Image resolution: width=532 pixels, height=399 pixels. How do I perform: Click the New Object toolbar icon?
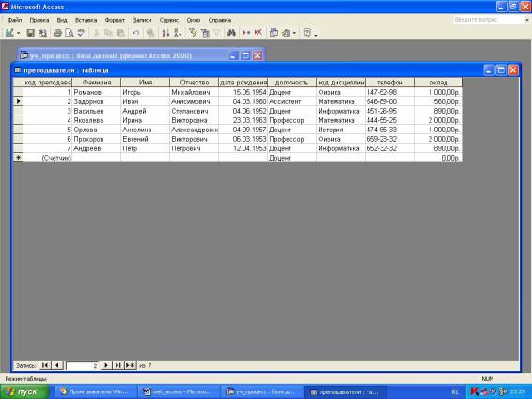tap(287, 33)
